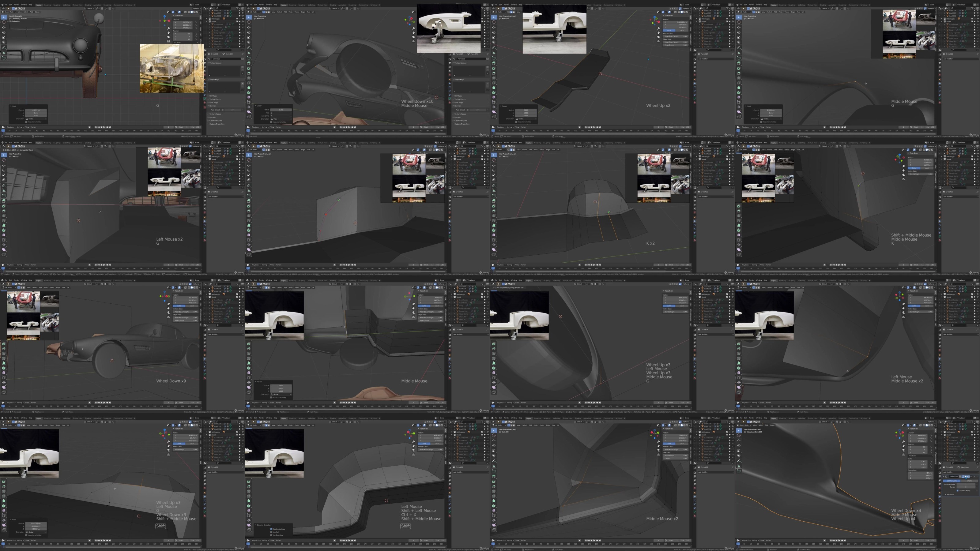This screenshot has width=980, height=551.
Task: Open the Object menu in the Front Orthographic viewport
Action: 37,12
